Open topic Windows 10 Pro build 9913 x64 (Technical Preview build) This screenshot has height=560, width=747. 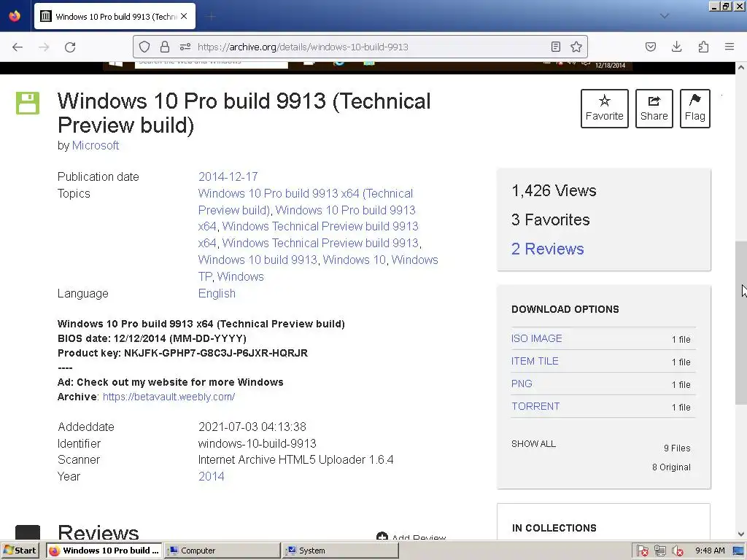[306, 202]
